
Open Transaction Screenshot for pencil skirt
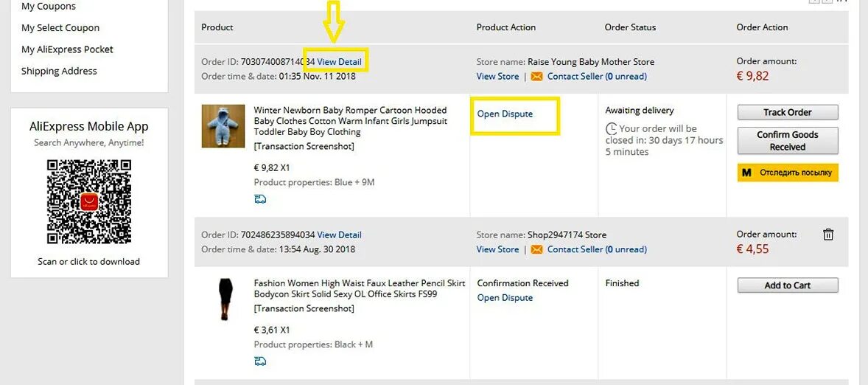click(x=304, y=308)
